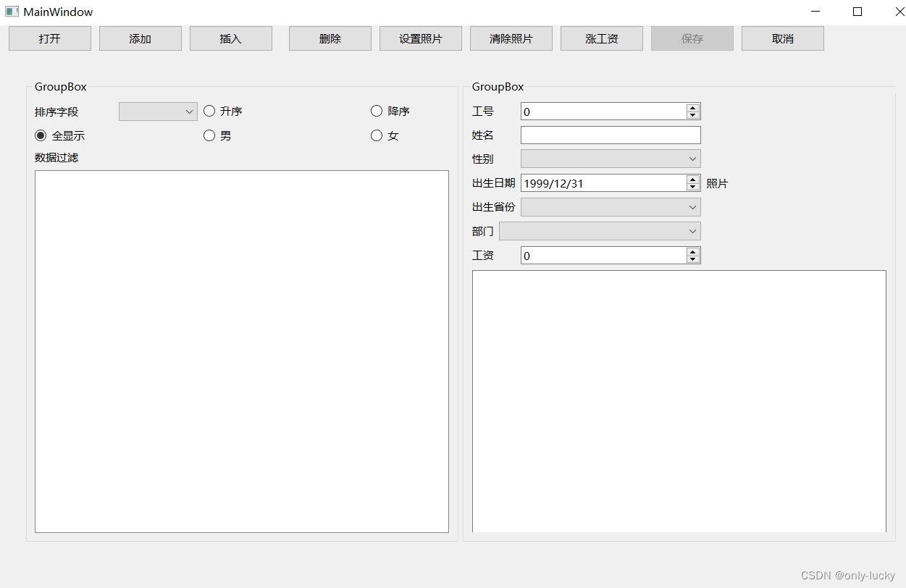Image resolution: width=906 pixels, height=588 pixels.
Task: Maximize the MainWindow window
Action: pos(857,12)
